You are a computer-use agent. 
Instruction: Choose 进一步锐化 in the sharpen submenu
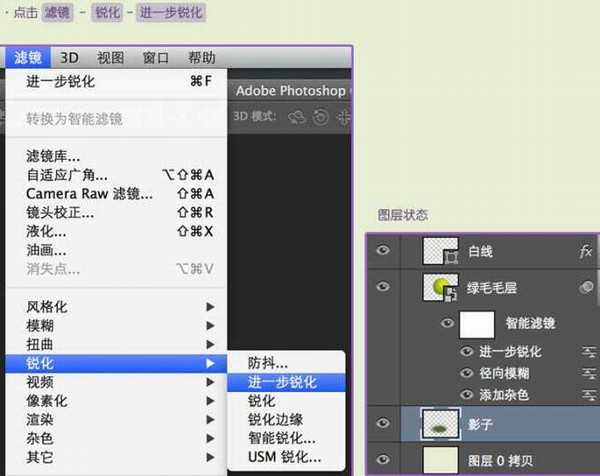coord(282,382)
